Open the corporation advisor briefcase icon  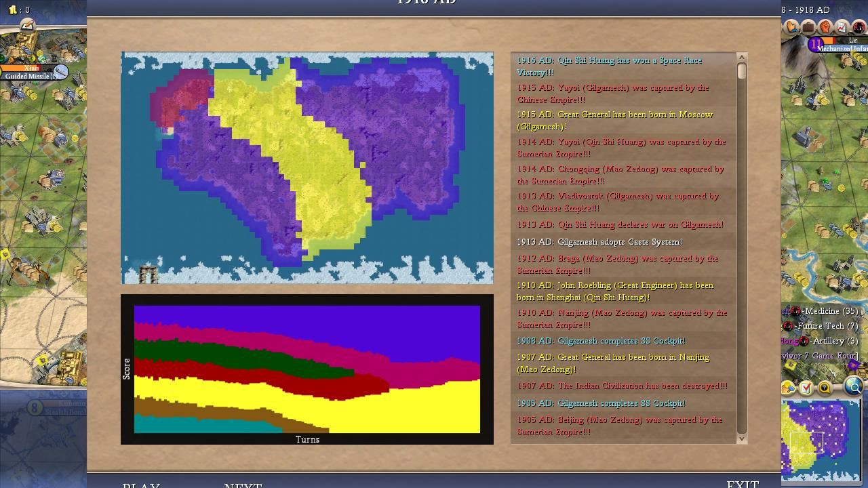pos(808,27)
